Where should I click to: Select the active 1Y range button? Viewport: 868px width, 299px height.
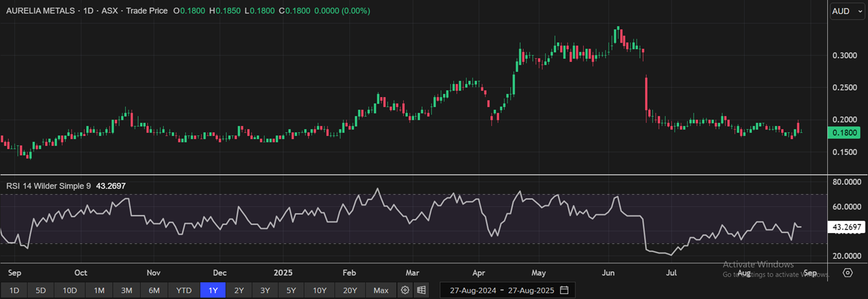213,290
